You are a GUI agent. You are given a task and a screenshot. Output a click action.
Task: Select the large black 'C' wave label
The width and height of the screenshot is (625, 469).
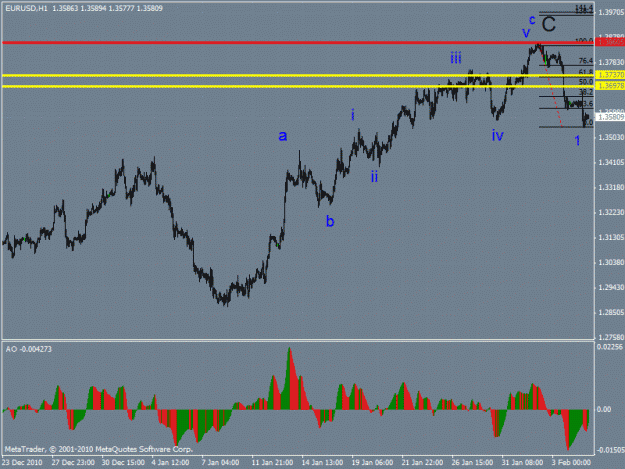click(x=549, y=24)
